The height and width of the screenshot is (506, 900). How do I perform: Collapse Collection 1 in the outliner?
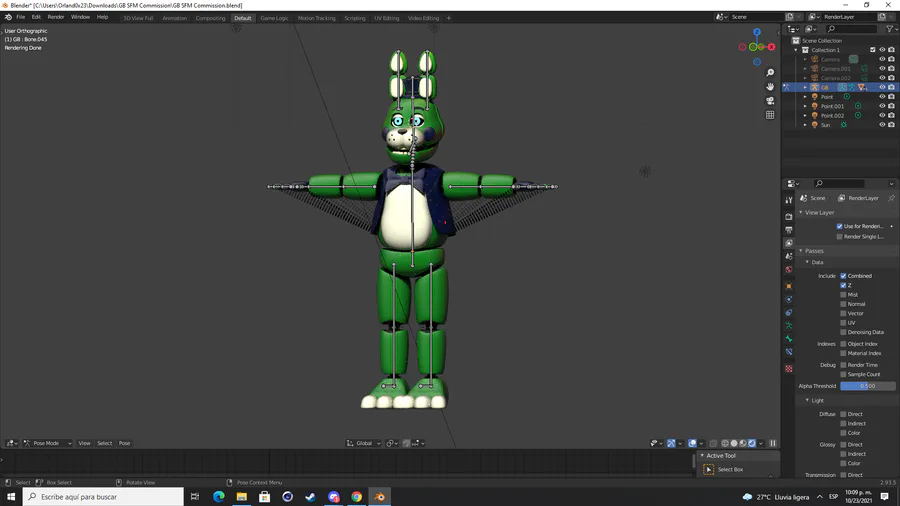click(796, 50)
